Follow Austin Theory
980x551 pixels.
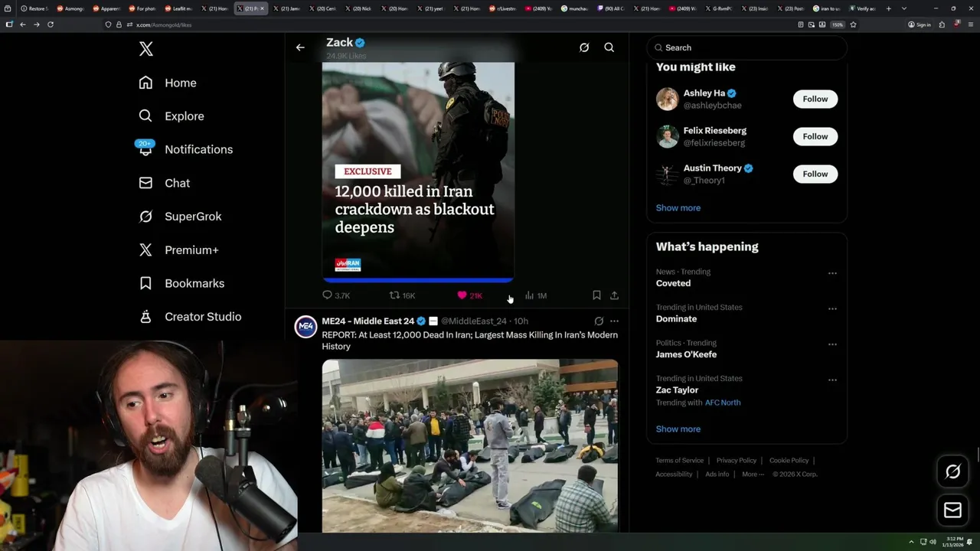[815, 174]
